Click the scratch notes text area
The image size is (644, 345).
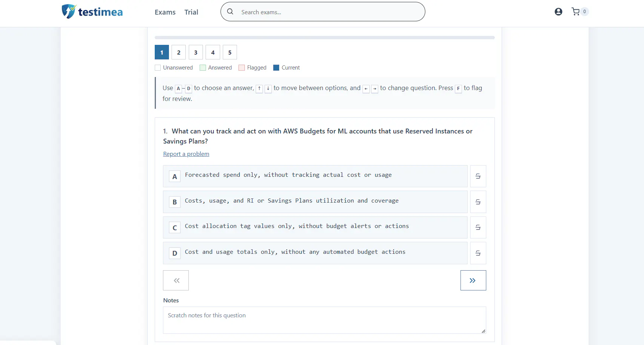[x=324, y=320]
